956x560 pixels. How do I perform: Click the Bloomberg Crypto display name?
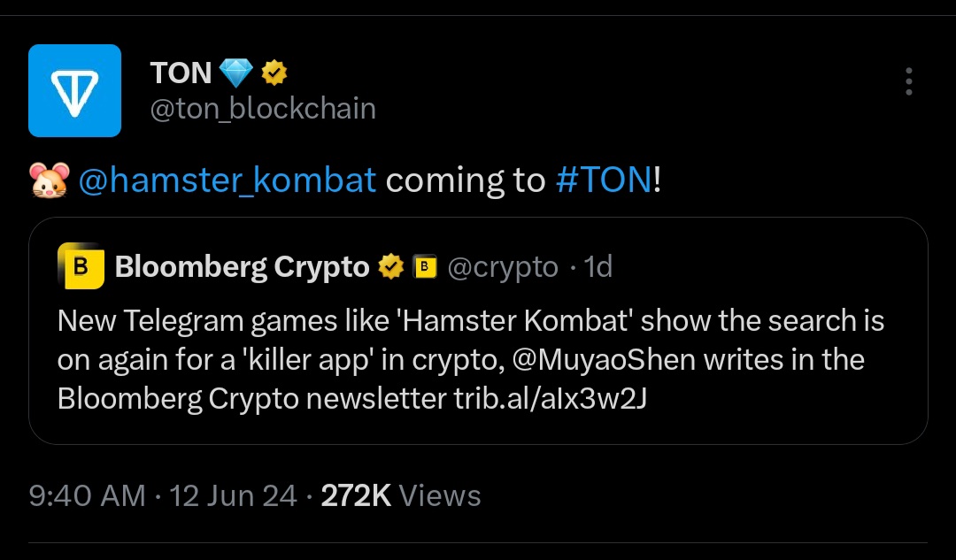[242, 266]
